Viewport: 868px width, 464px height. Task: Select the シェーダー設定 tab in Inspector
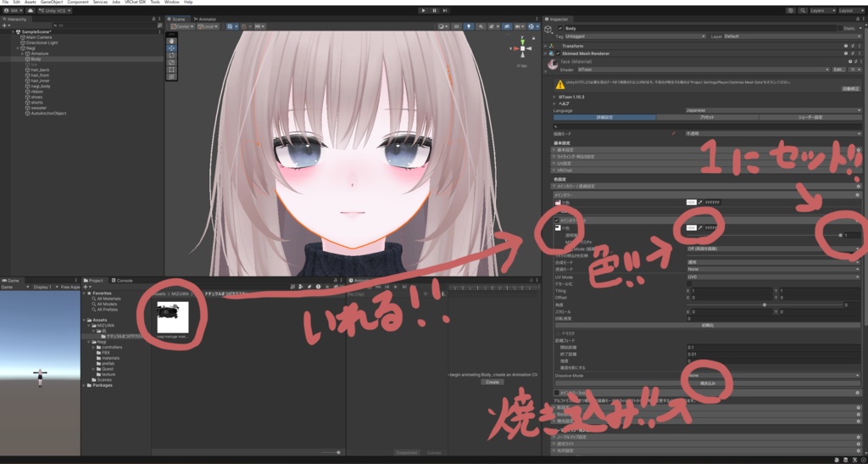click(810, 117)
